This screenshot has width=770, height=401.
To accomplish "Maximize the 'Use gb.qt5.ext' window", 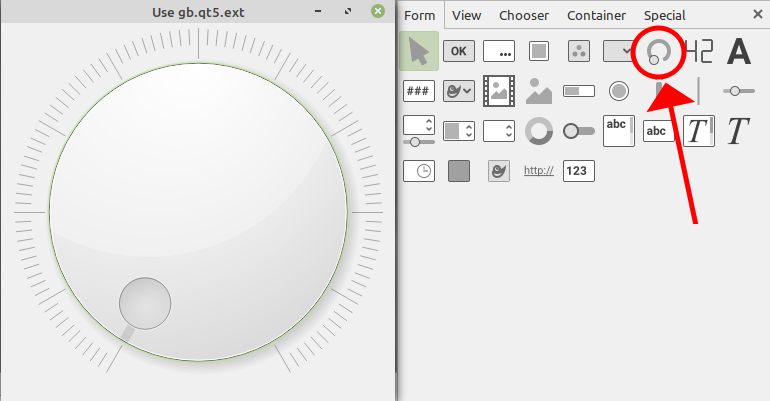I will 348,11.
